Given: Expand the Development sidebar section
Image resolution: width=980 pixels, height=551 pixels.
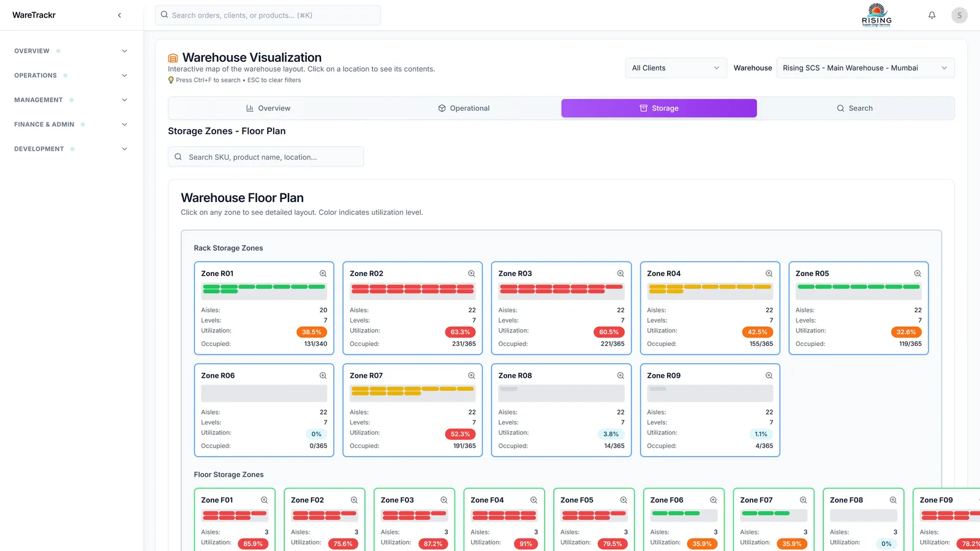Looking at the screenshot, I should pos(70,149).
